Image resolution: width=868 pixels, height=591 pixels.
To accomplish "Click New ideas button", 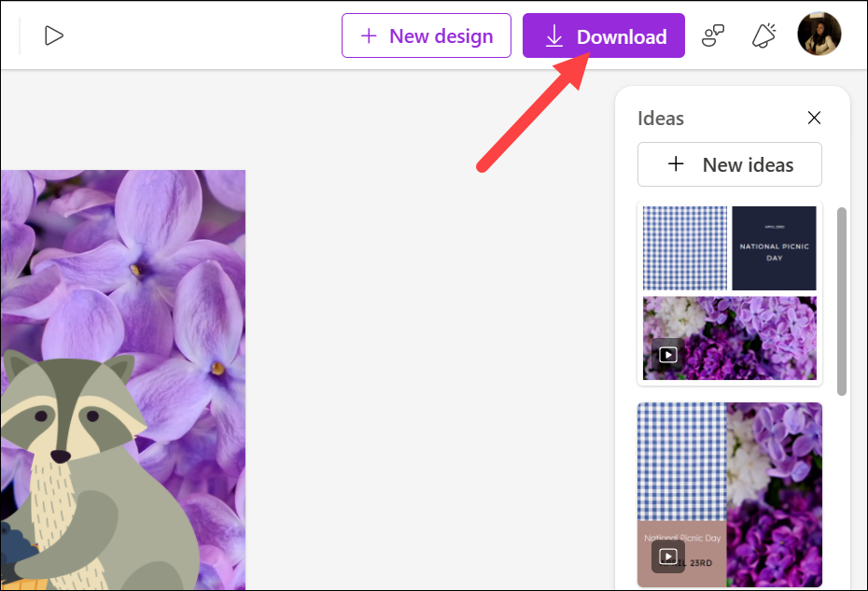I will coord(730,164).
